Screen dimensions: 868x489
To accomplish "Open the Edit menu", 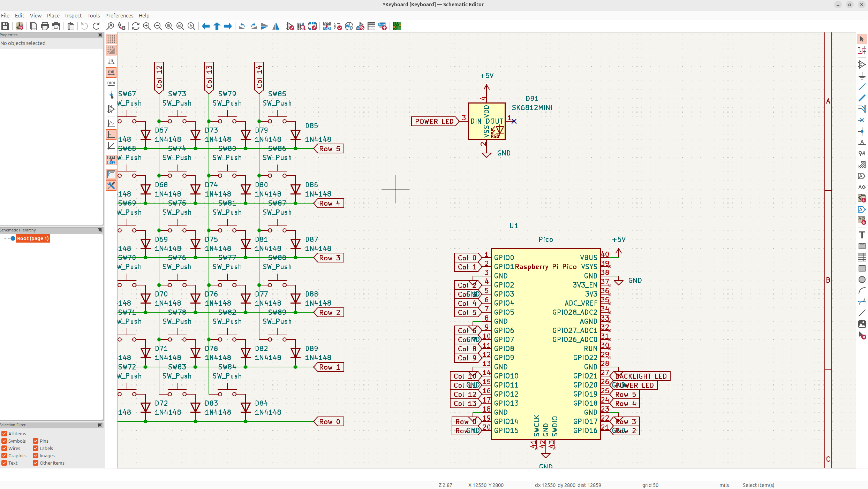I will point(20,15).
